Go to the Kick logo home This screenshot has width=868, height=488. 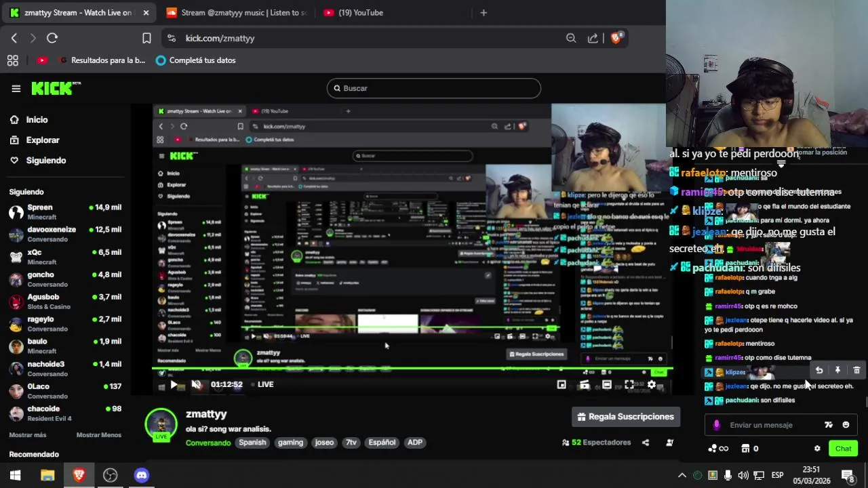point(56,88)
